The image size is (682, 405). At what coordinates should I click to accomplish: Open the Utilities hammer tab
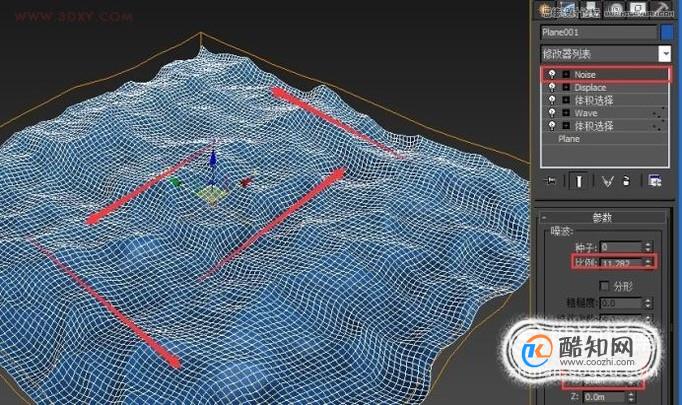coord(662,9)
